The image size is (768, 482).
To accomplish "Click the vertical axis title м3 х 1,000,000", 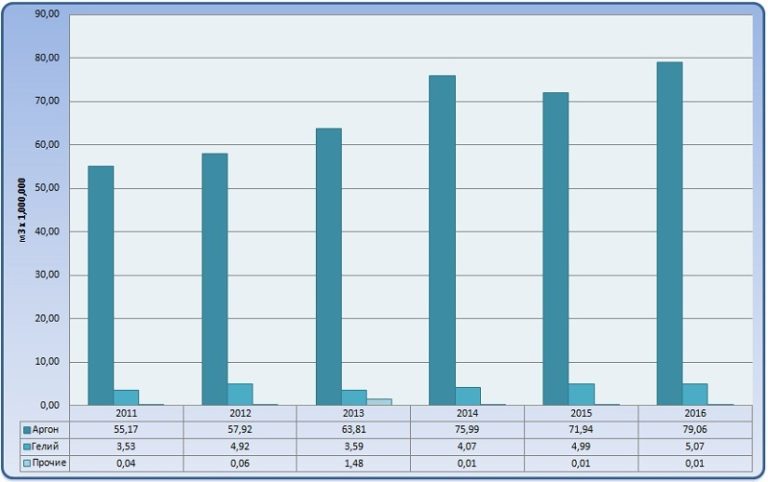I will [22, 211].
